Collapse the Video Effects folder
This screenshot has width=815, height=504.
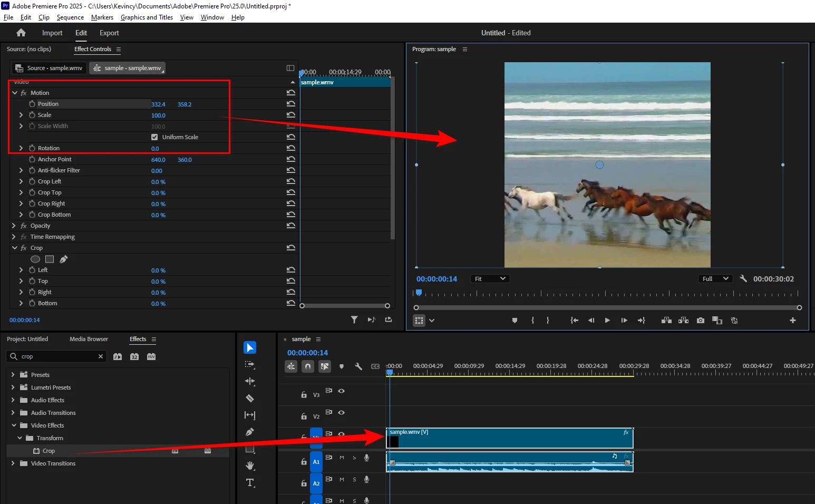click(x=14, y=425)
